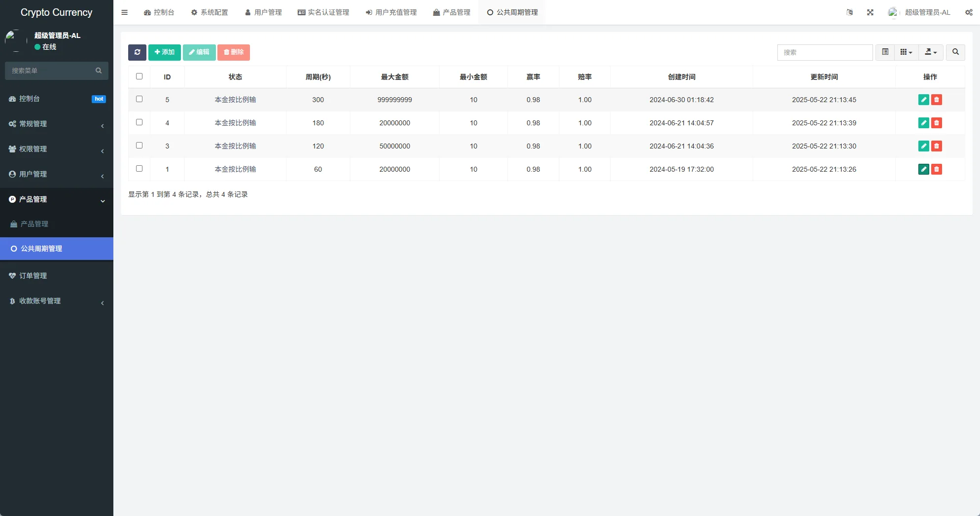980x516 pixels.
Task: Open 订单管理 in the sidebar
Action: tap(33, 276)
